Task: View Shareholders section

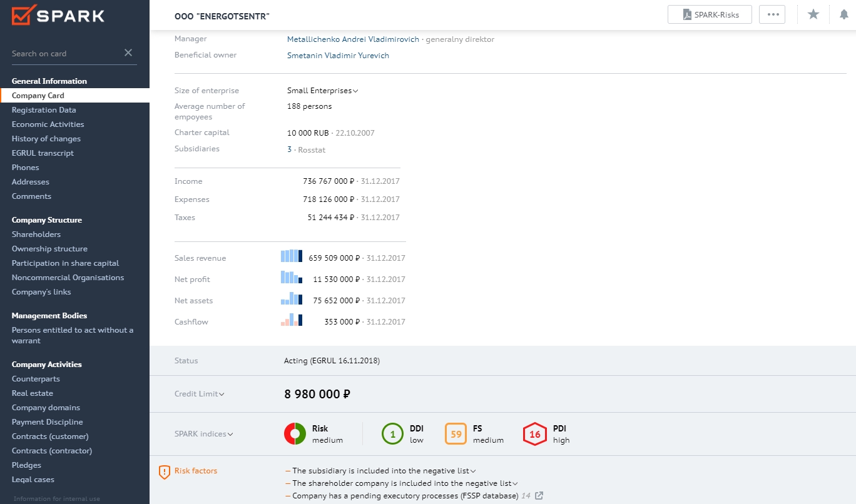Action: (36, 234)
